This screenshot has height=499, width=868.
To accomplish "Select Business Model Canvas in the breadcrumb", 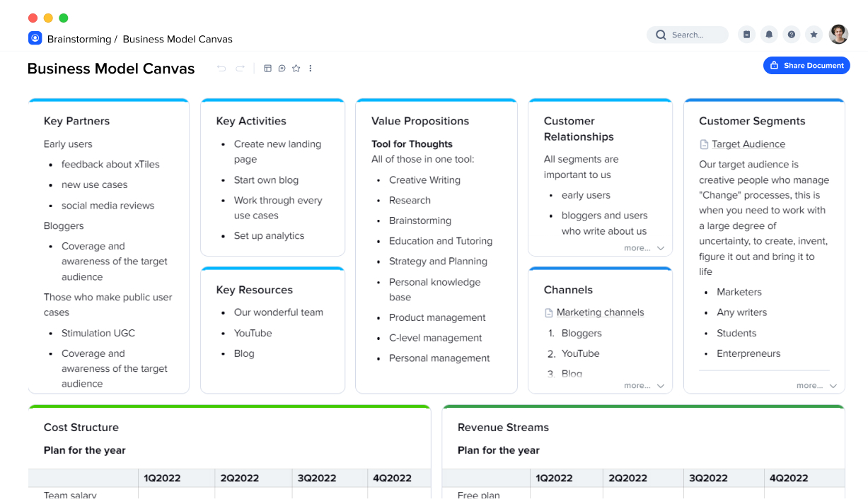I will pos(178,39).
